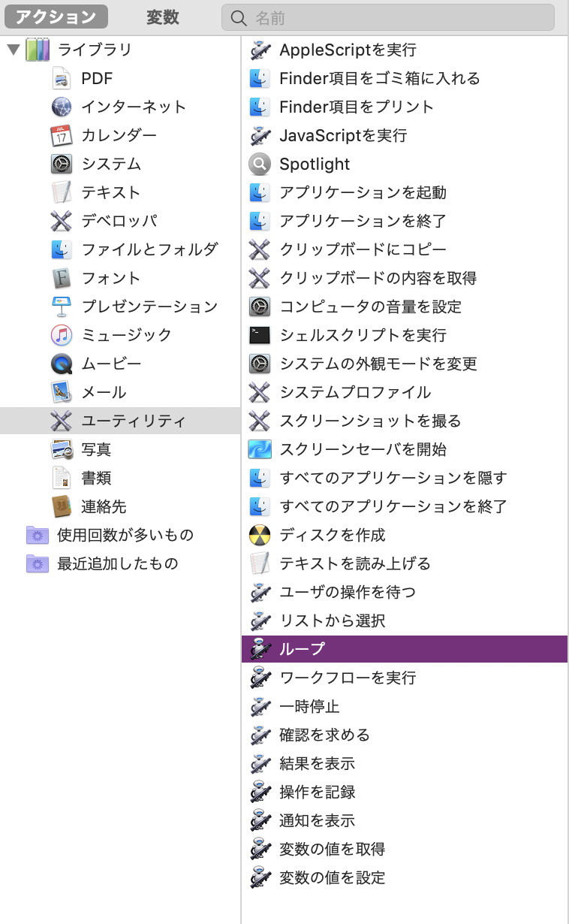Click the プレゼンテーション Keynote icon
Screen dimensions: 569x924
pyautogui.click(x=62, y=307)
